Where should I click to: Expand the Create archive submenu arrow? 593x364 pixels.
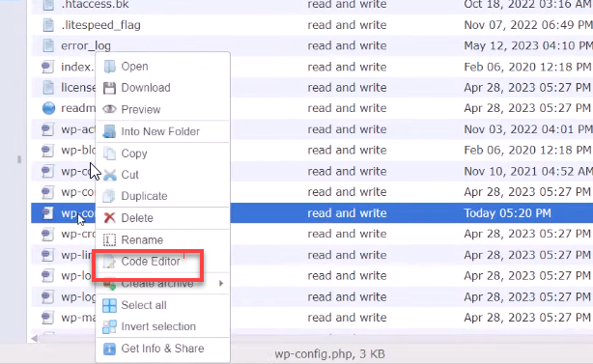[x=221, y=283]
